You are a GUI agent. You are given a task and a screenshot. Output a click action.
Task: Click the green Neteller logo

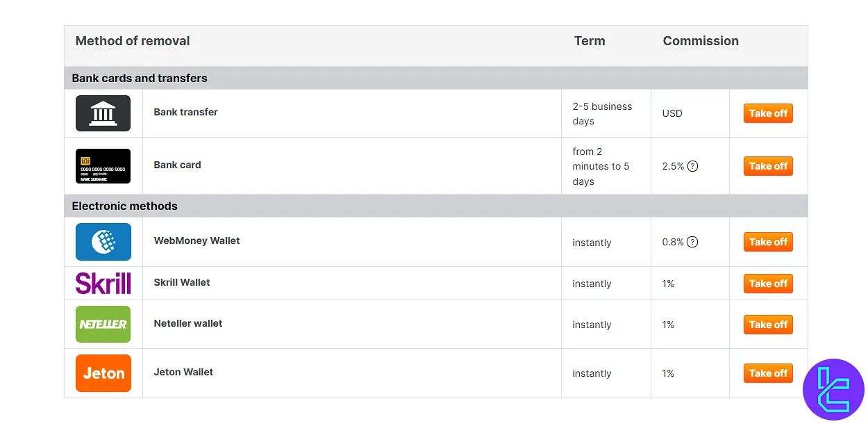tap(103, 325)
